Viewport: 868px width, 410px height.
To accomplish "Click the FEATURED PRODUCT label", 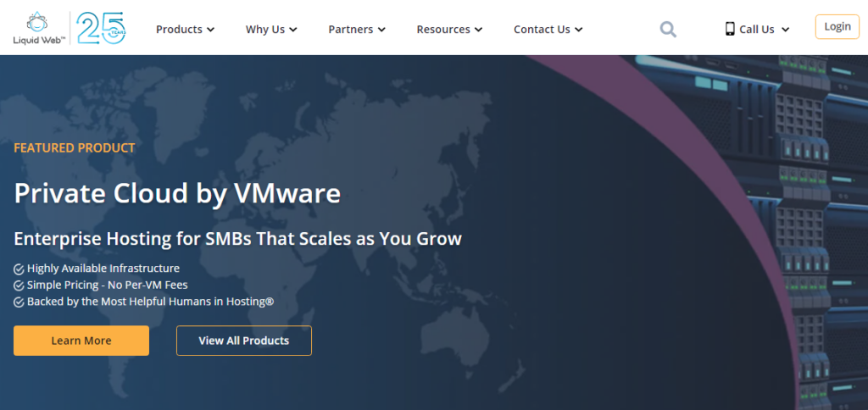I will pyautogui.click(x=75, y=148).
